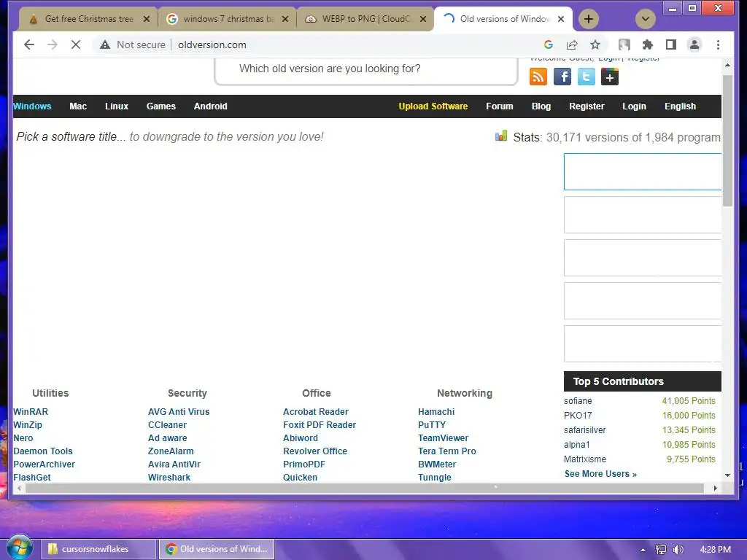This screenshot has width=747, height=560.
Task: Click the See More Users link
Action: [x=601, y=474]
